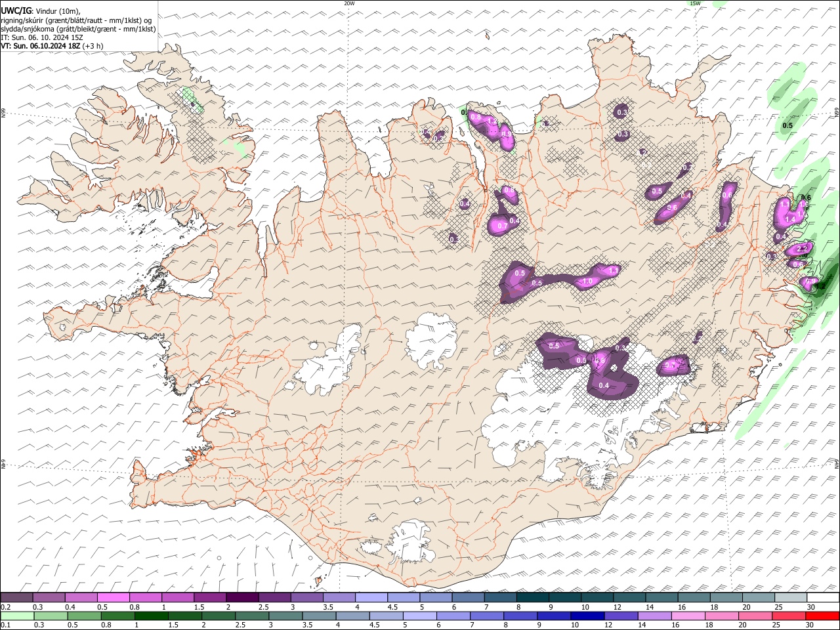Click the 20W longitude label
The height and width of the screenshot is (630, 840).
(x=349, y=3)
